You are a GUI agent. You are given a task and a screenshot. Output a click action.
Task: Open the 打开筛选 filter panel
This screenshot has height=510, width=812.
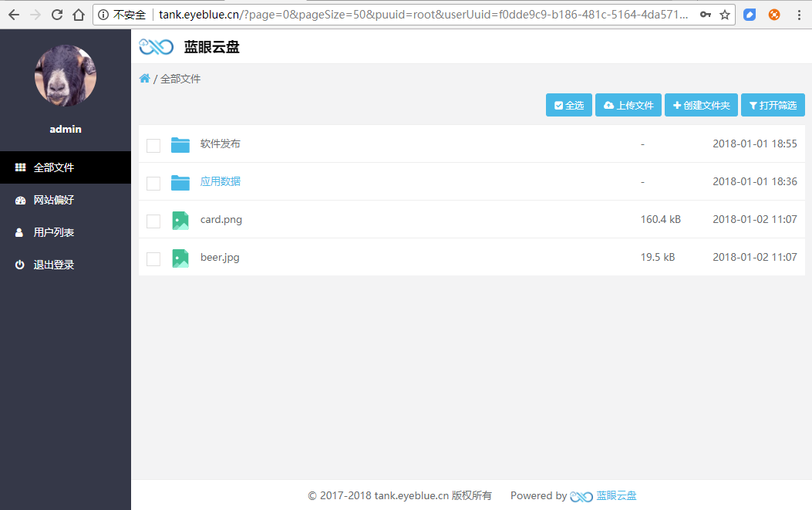(773, 106)
